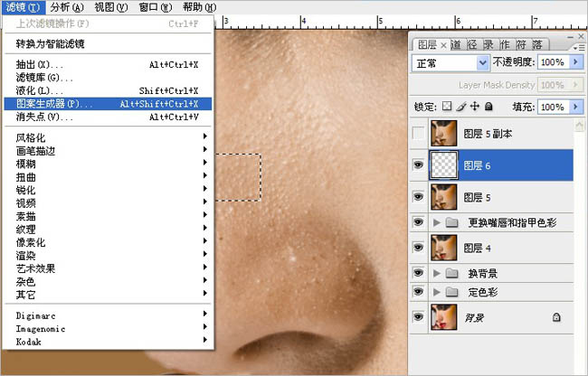Expand the 画笔描边 filter submenu

(x=108, y=151)
